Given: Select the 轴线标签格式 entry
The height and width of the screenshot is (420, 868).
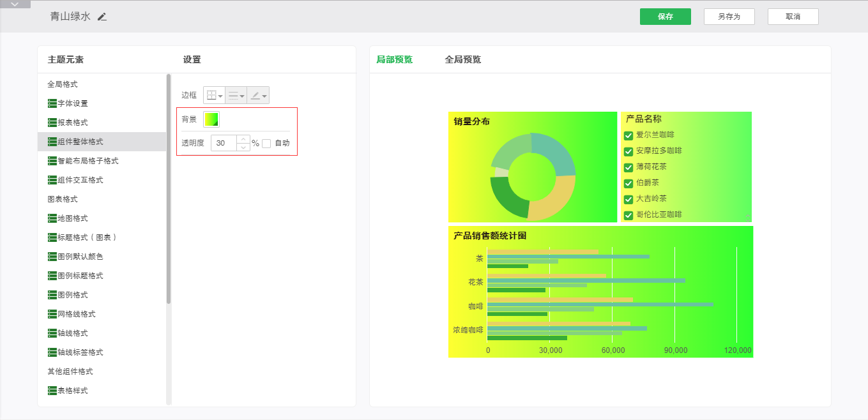Looking at the screenshot, I should tap(80, 352).
